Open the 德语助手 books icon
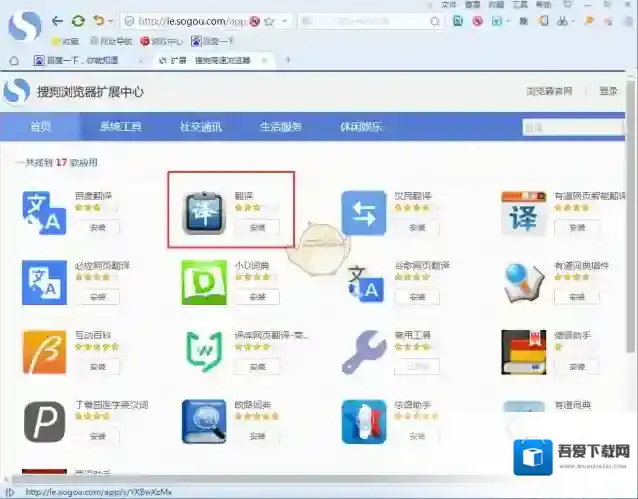Screen dimensions: 638x499 click(x=524, y=352)
